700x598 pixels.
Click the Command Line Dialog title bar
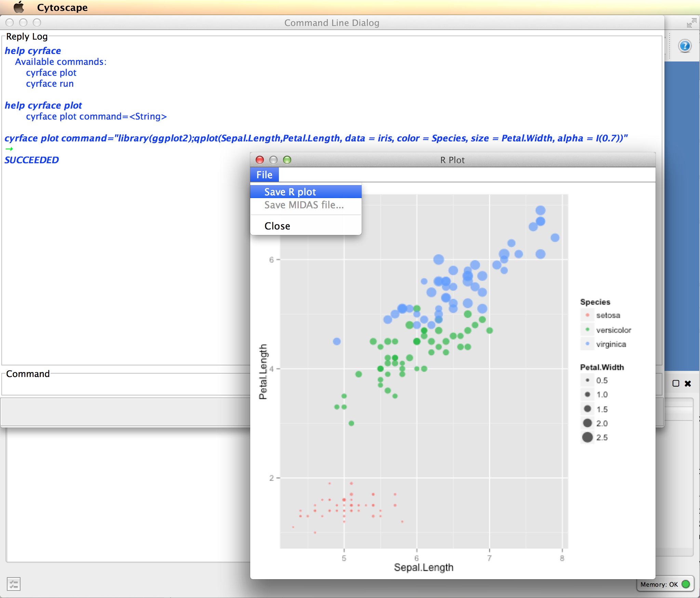coord(332,23)
